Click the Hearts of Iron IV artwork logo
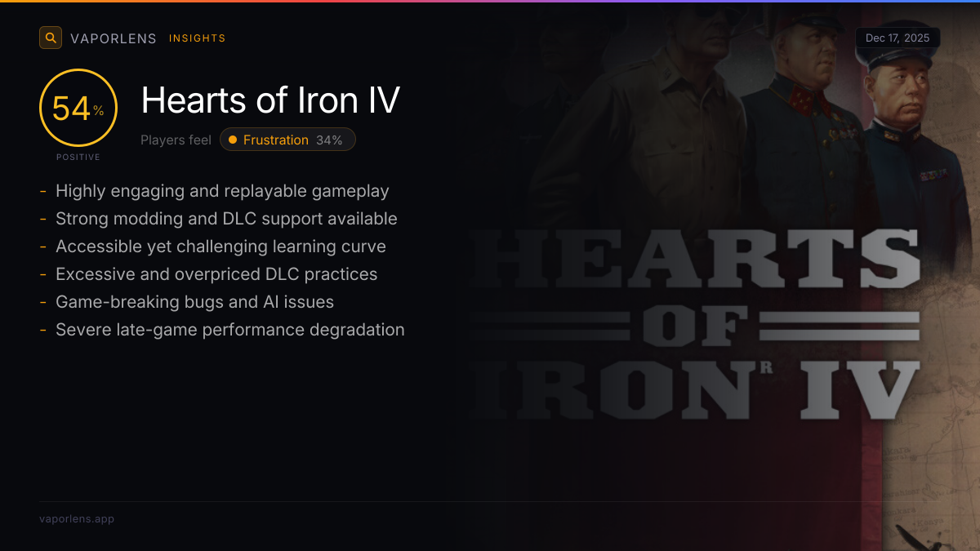Image resolution: width=980 pixels, height=551 pixels. (x=701, y=327)
